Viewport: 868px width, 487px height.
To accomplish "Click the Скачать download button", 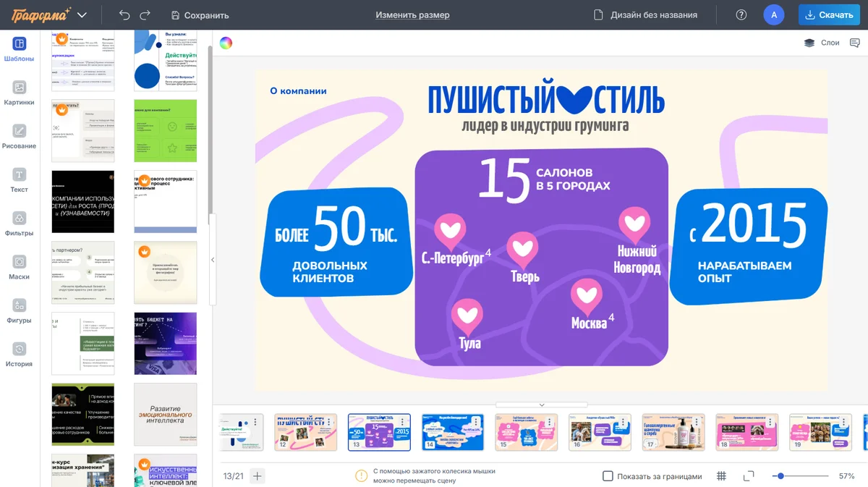I will tap(829, 14).
